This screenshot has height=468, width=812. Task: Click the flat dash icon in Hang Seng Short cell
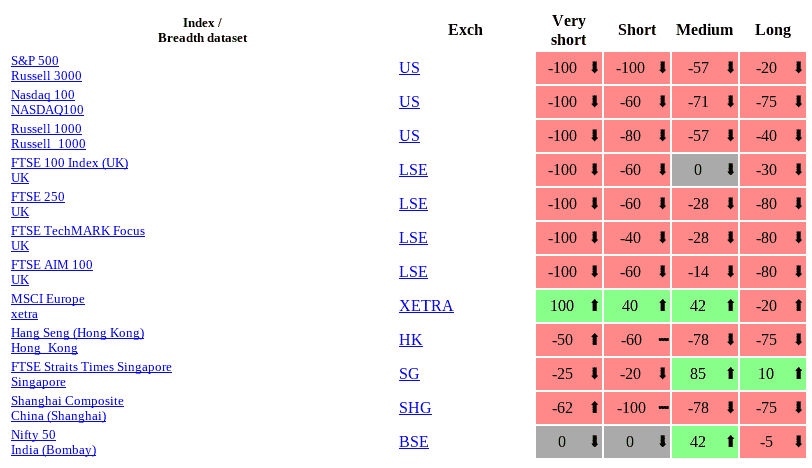click(663, 340)
